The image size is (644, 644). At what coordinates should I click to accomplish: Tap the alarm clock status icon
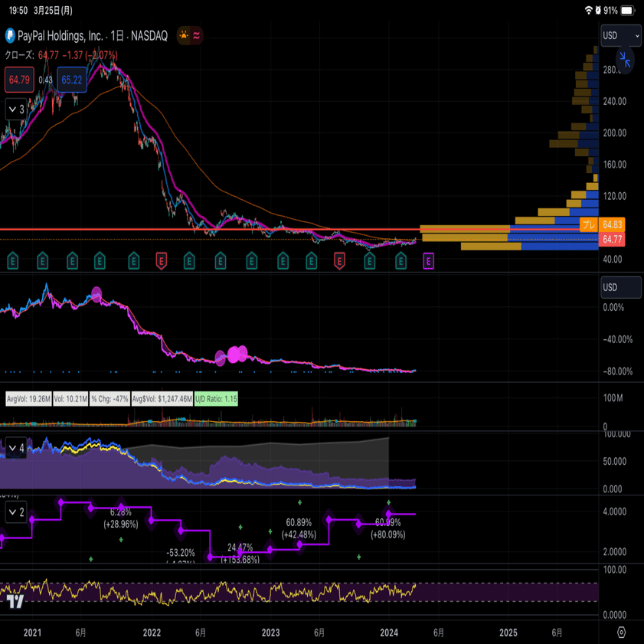598,10
